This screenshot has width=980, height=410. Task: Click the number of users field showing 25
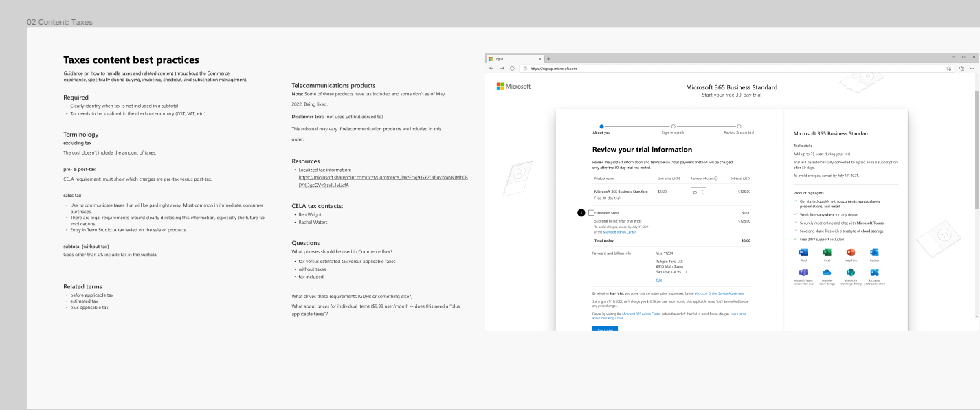698,192
